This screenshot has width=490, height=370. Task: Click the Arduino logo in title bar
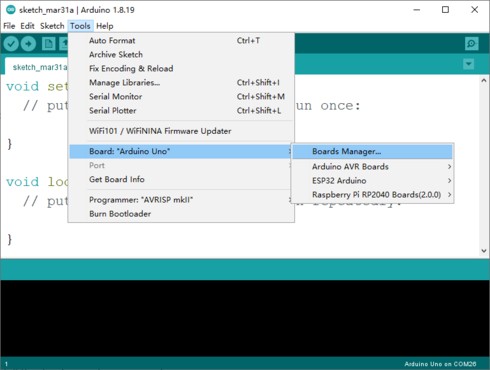tap(11, 10)
